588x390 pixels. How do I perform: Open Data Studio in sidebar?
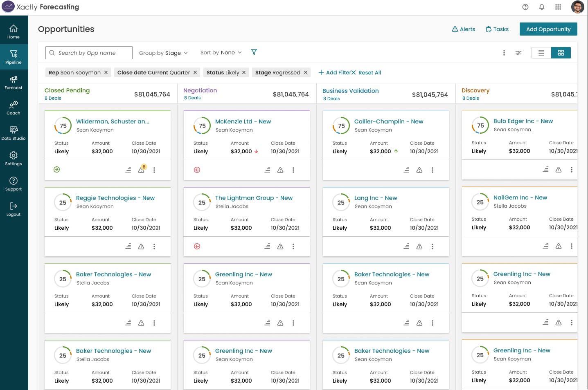(14, 133)
